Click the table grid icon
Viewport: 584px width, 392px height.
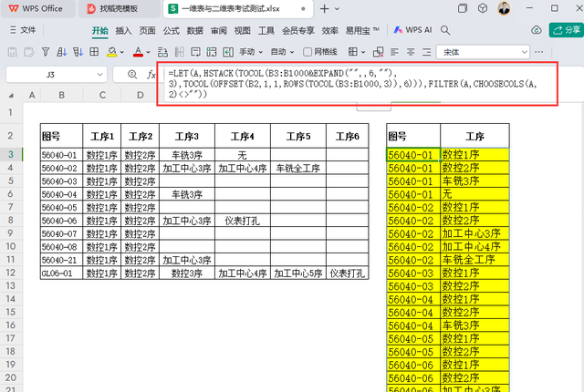94,52
